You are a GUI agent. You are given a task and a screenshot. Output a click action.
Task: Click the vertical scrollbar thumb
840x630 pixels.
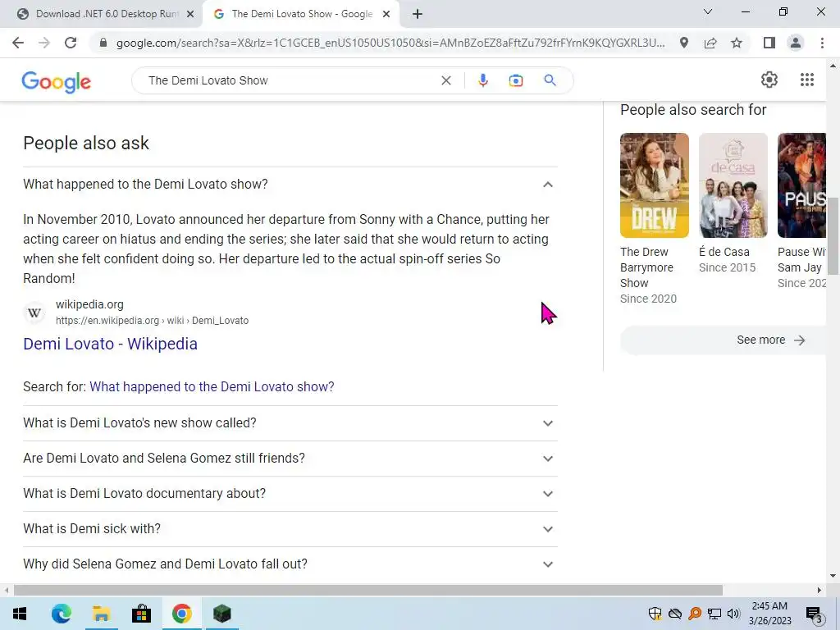tap(833, 235)
